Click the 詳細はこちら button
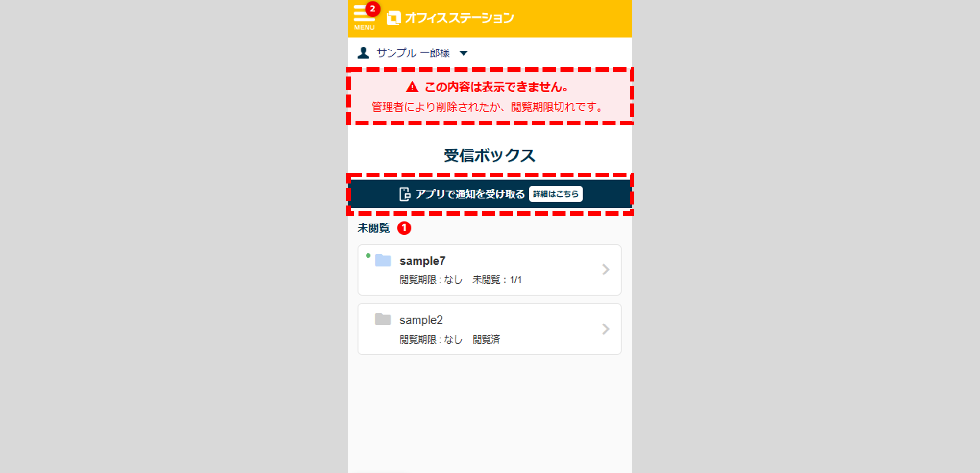Image resolution: width=980 pixels, height=473 pixels. coord(556,194)
